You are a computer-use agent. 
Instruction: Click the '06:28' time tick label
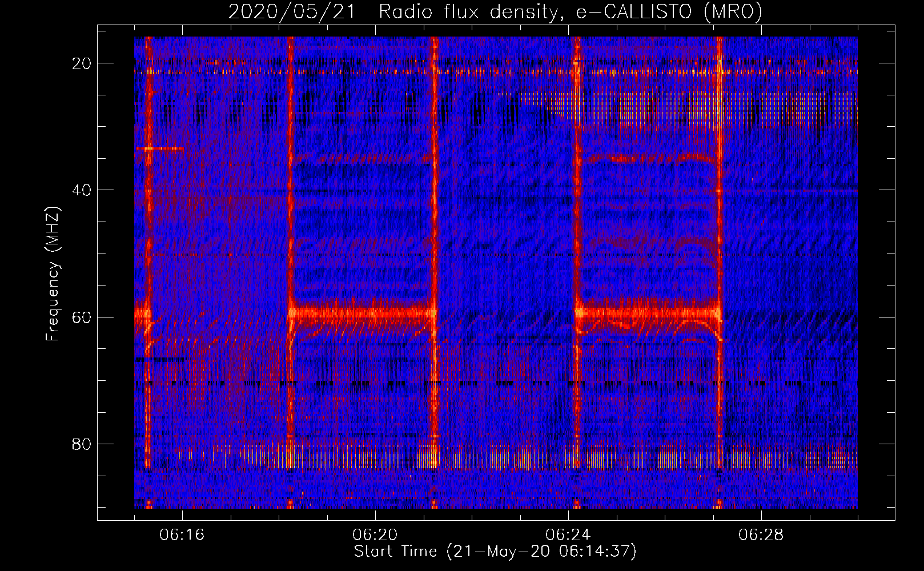click(761, 534)
